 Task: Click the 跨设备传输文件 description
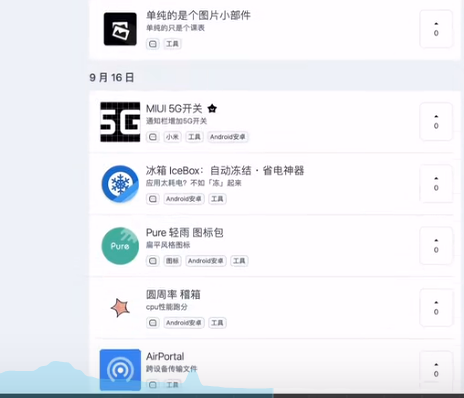172,369
